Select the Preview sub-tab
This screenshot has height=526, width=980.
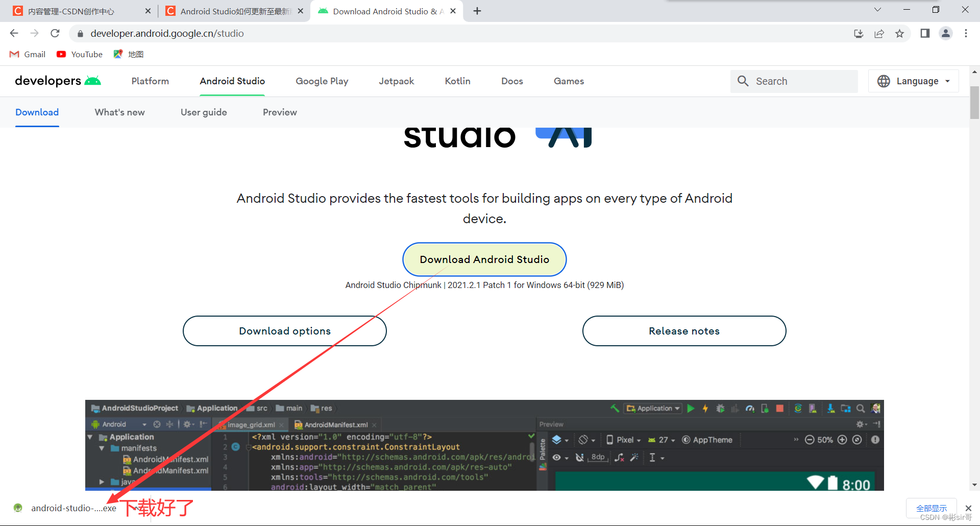pyautogui.click(x=280, y=112)
